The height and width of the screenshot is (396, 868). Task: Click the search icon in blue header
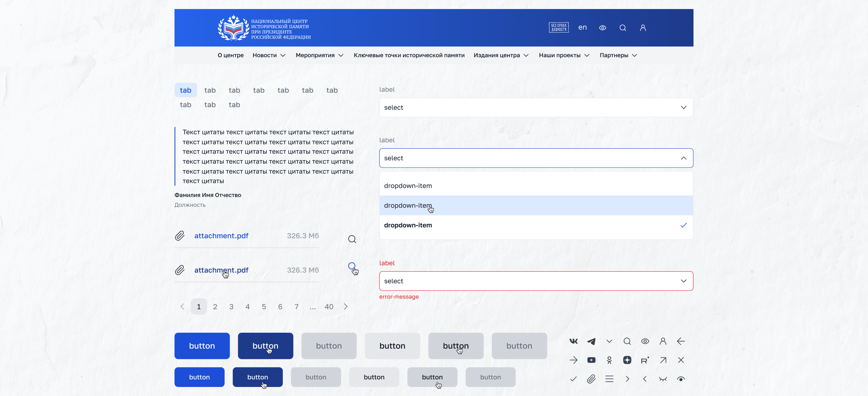(x=622, y=28)
